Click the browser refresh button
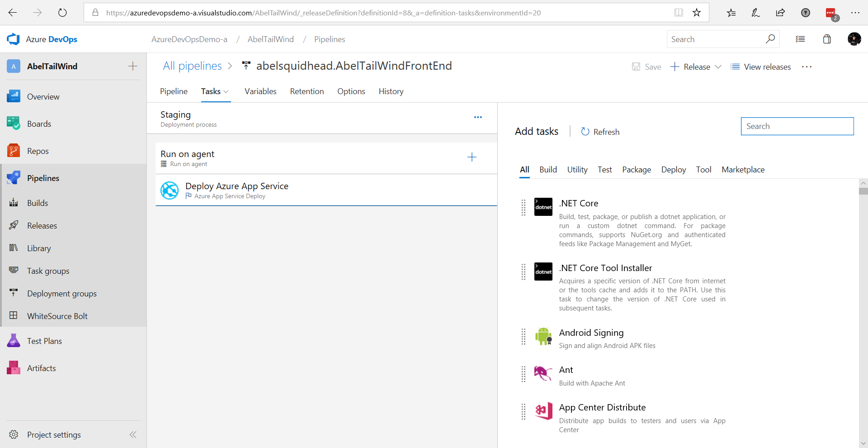This screenshot has width=868, height=448. point(62,13)
